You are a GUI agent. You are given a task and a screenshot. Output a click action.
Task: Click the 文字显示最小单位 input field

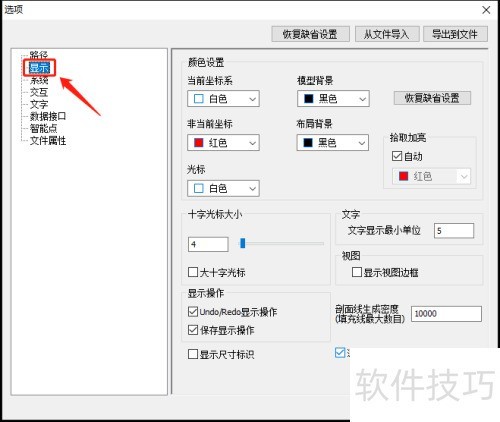tap(454, 231)
